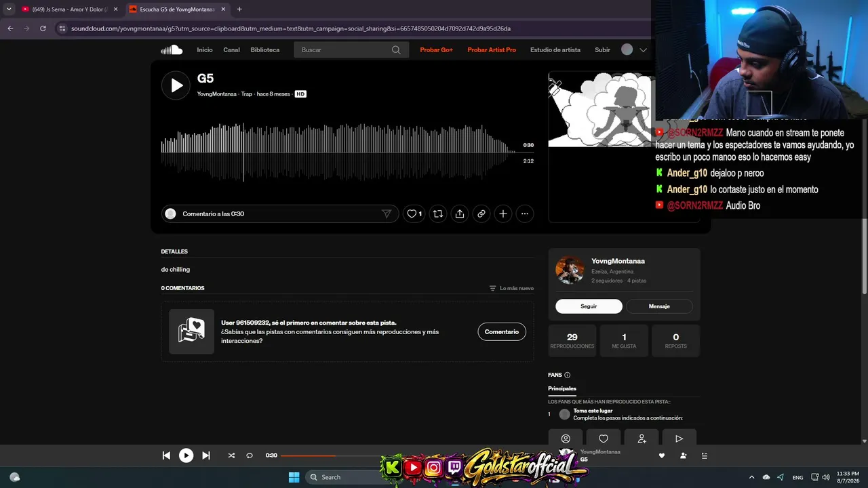Open the play queue list icon
Image resolution: width=868 pixels, height=488 pixels.
click(x=704, y=455)
